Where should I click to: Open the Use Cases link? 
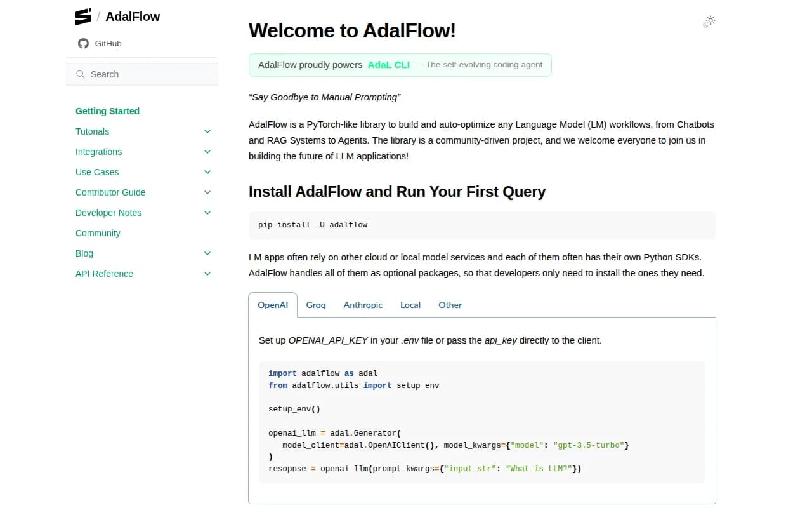click(97, 172)
